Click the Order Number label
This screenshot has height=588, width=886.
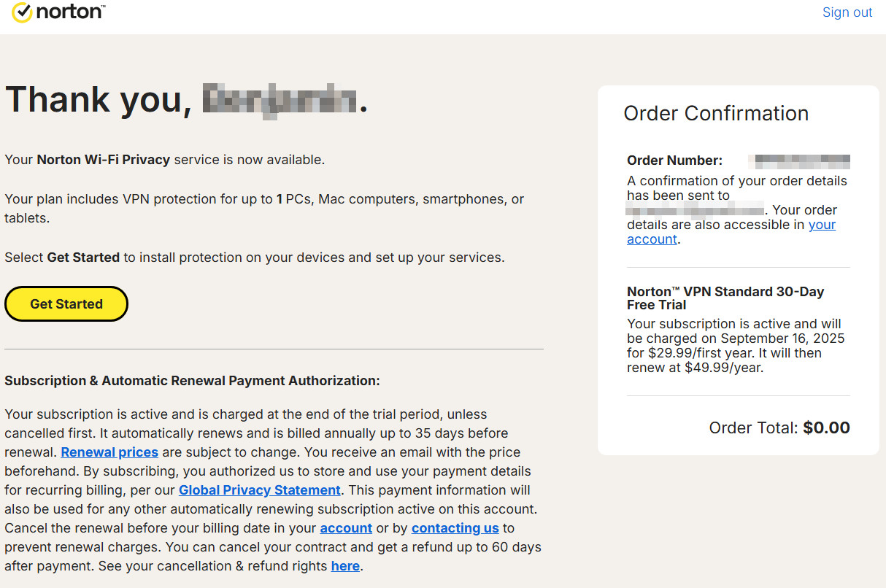tap(674, 160)
